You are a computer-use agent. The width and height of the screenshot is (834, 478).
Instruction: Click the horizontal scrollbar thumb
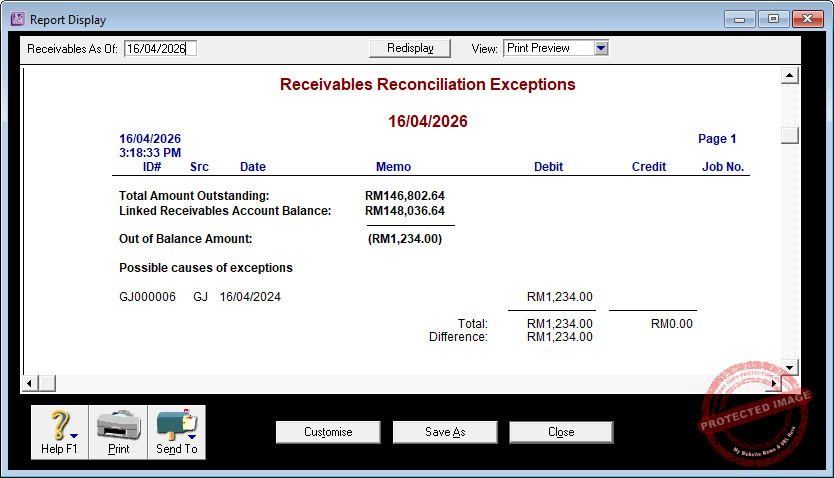[47, 383]
